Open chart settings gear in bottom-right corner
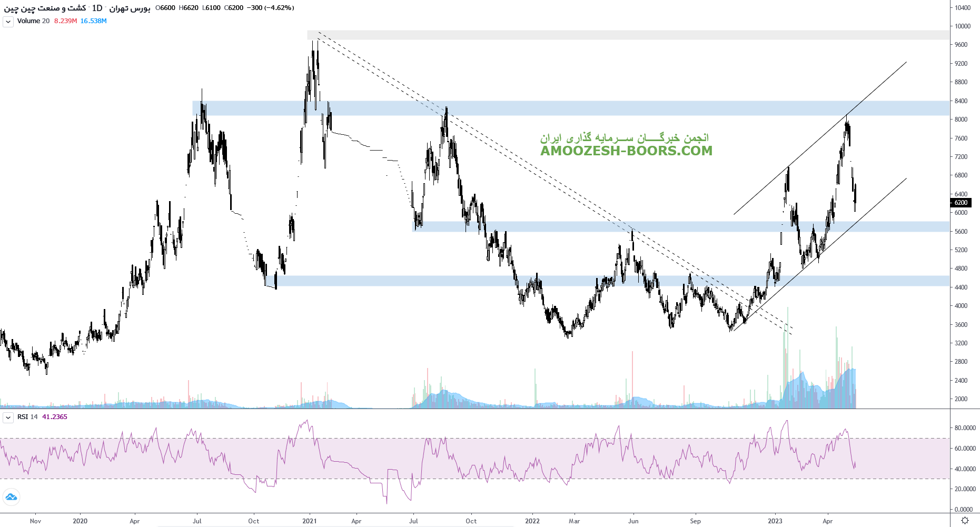The height and width of the screenshot is (527, 980). point(965,520)
